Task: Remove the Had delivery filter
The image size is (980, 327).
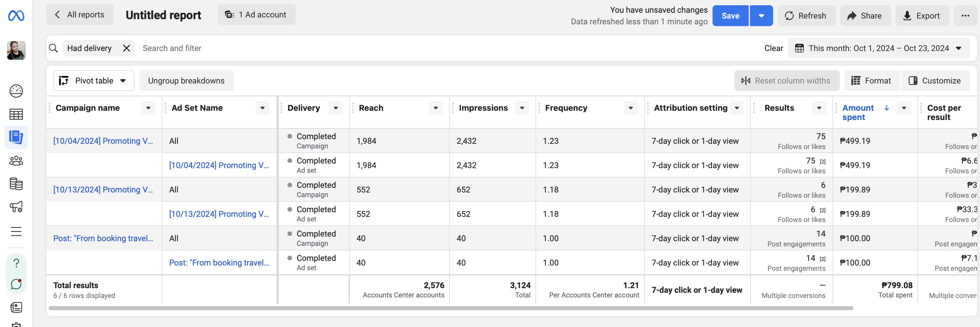Action: pos(127,48)
